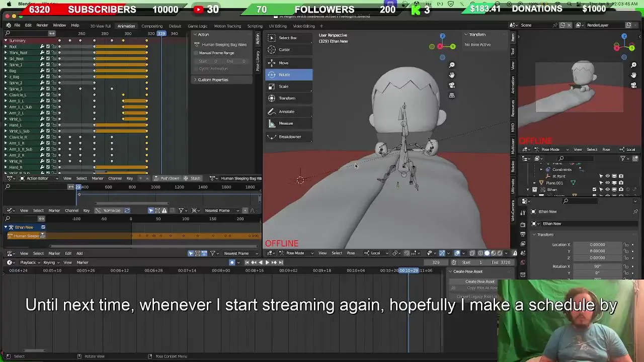Screen dimensions: 644x362
Task: Open the Render properties tab icon
Action: coord(523,224)
